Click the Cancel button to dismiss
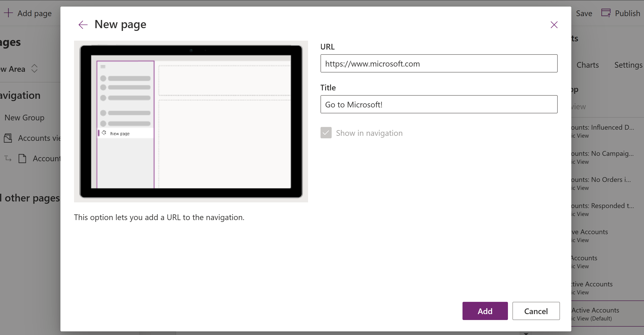Screen dimensions: 644x335 click(x=536, y=311)
